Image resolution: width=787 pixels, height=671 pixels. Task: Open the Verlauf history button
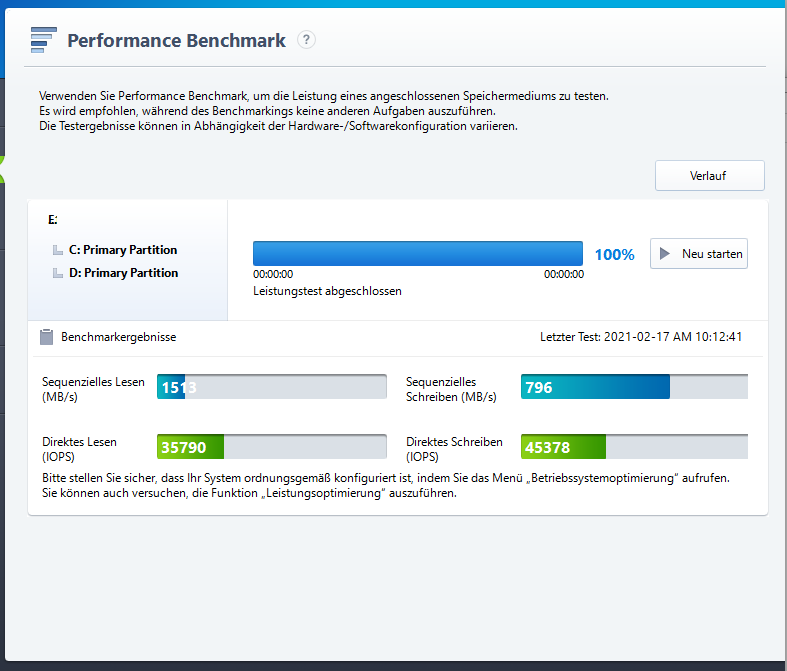click(x=709, y=175)
